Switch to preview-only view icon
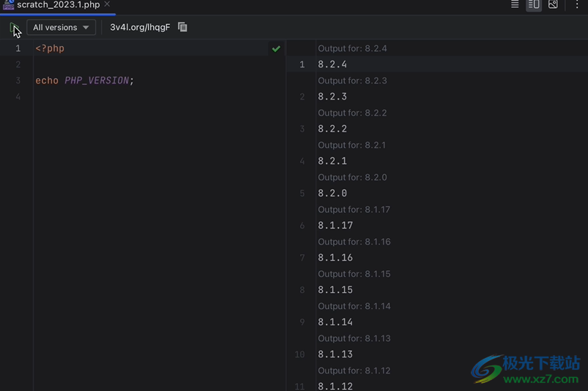This screenshot has width=588, height=391. click(x=553, y=4)
